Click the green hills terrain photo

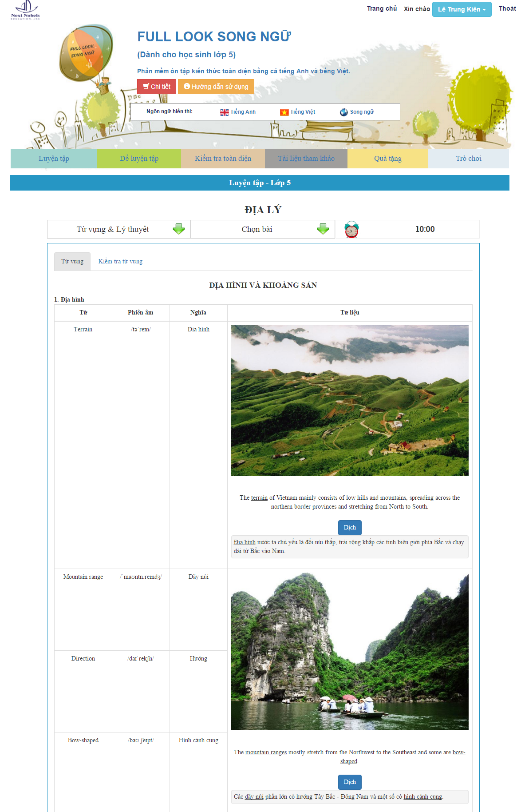pos(350,400)
